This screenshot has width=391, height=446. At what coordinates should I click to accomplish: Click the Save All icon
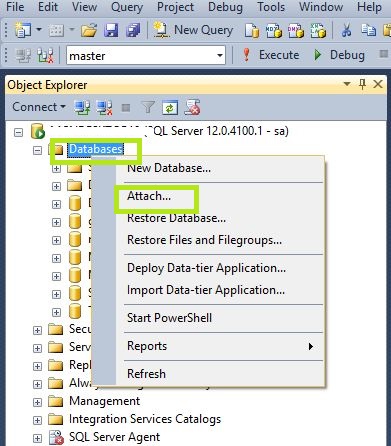tap(133, 31)
